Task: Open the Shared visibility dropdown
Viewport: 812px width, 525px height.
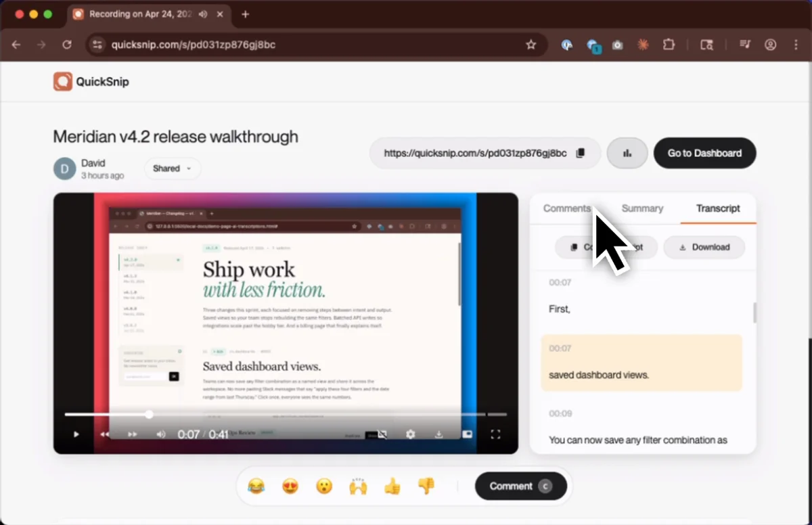Action: [x=172, y=168]
